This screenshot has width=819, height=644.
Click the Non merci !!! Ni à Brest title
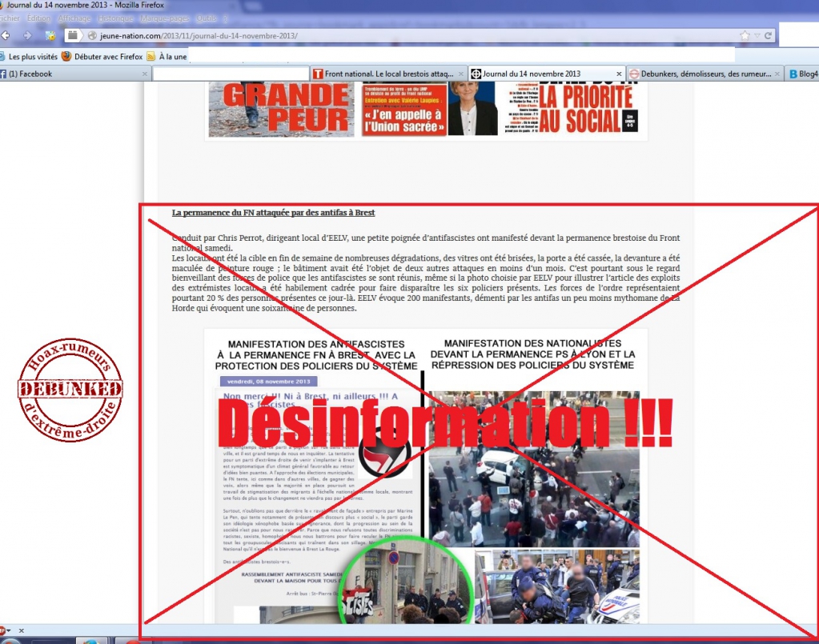pos(311,400)
